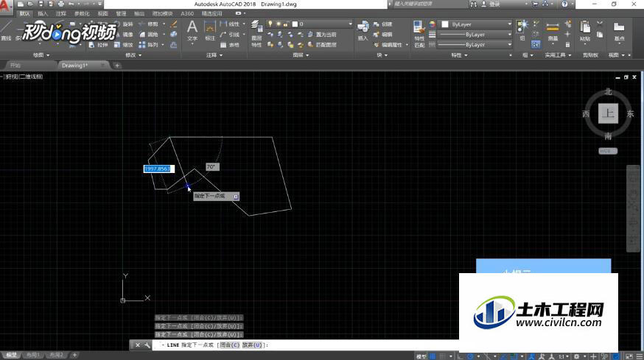The height and width of the screenshot is (360, 644).
Task: Expand the 图层 (Layers) panel
Action: click(x=301, y=55)
